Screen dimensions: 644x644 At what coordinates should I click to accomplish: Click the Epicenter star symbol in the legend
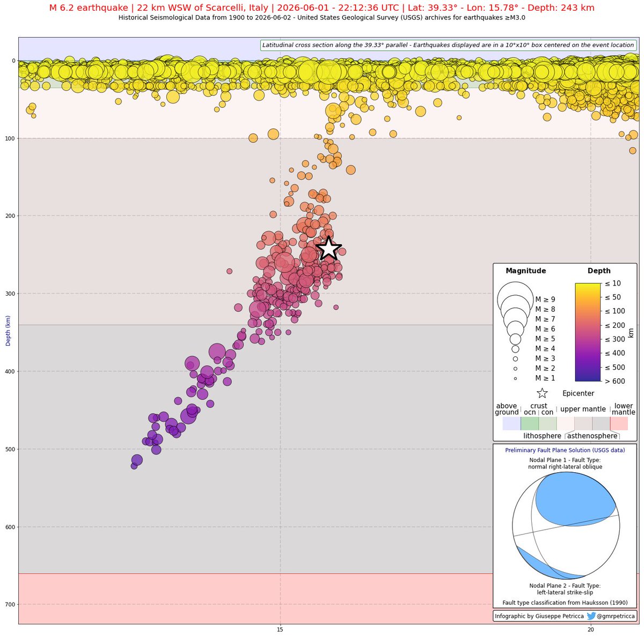542,393
